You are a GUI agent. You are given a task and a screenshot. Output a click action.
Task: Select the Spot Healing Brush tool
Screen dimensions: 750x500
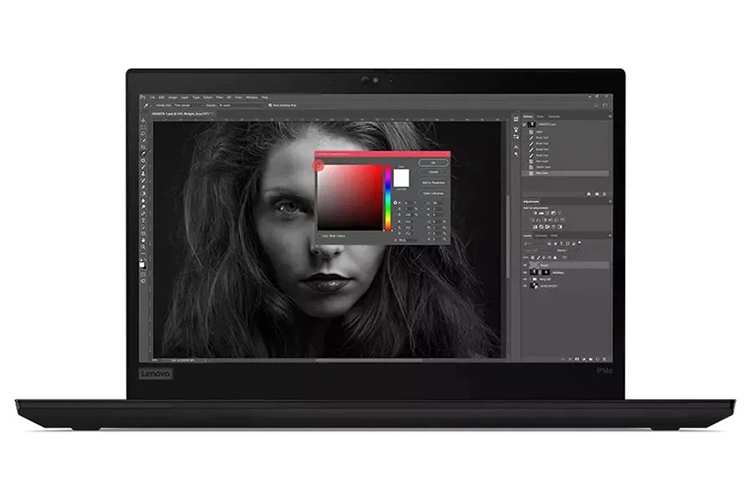tap(143, 160)
